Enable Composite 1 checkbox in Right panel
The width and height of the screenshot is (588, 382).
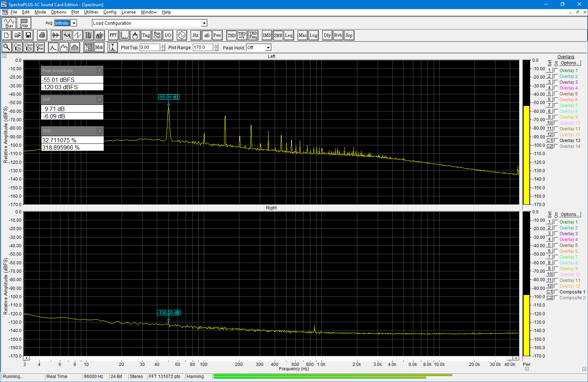(556, 292)
